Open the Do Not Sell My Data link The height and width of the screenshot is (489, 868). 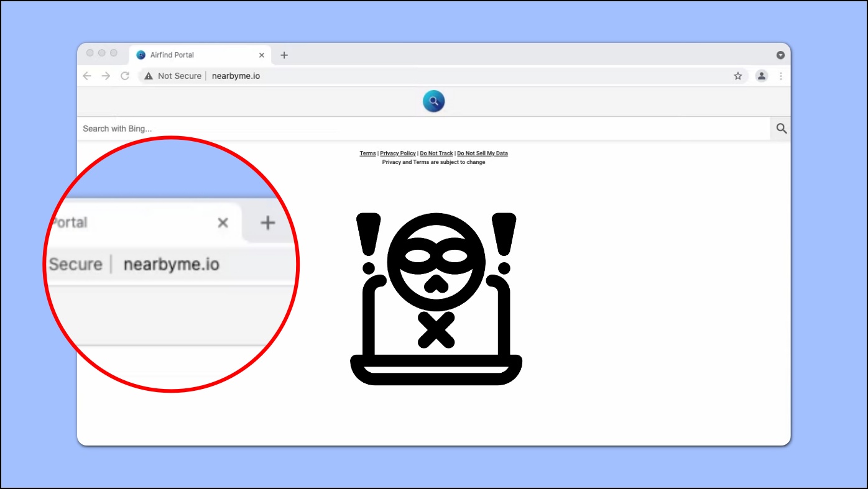482,153
